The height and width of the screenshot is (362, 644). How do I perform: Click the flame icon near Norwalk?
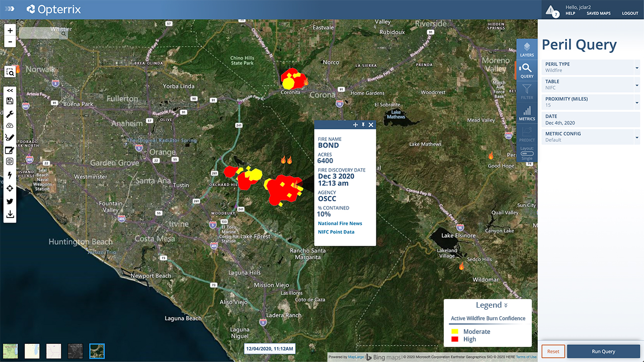tap(18, 69)
